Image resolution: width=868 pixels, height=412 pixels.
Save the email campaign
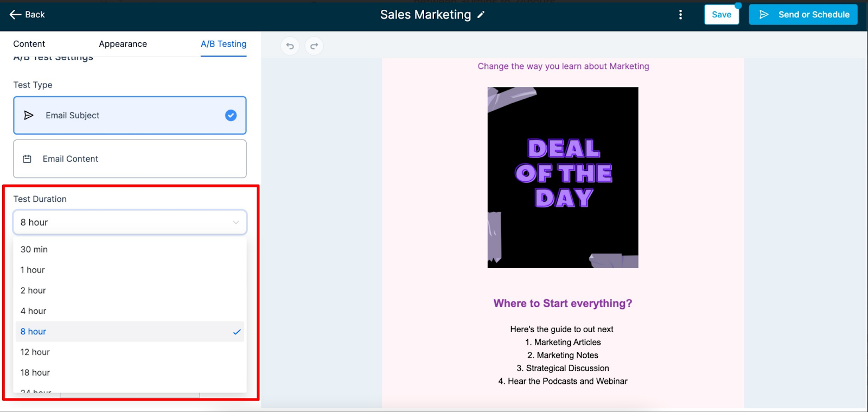click(x=722, y=15)
